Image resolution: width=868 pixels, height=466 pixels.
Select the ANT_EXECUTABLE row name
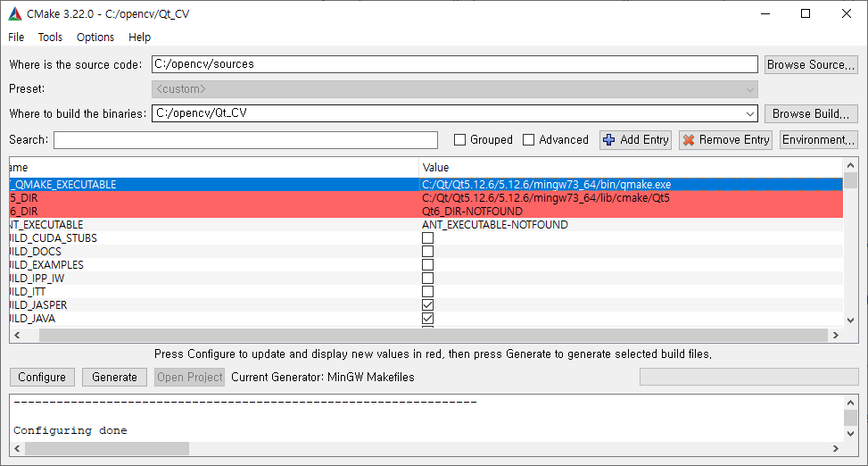(46, 224)
